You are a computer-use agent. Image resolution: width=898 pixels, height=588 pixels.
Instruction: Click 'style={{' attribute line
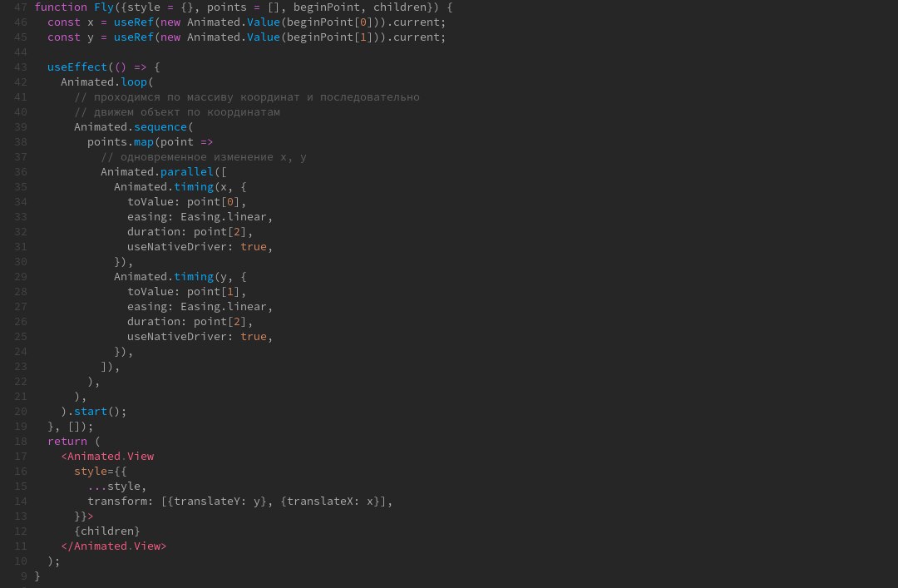[x=101, y=471]
